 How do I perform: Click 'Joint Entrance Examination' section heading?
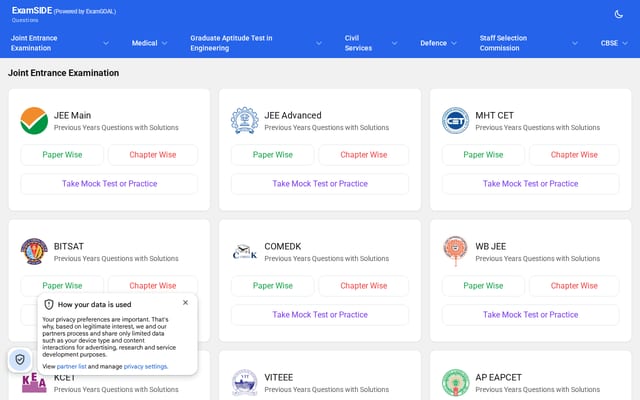coord(64,73)
